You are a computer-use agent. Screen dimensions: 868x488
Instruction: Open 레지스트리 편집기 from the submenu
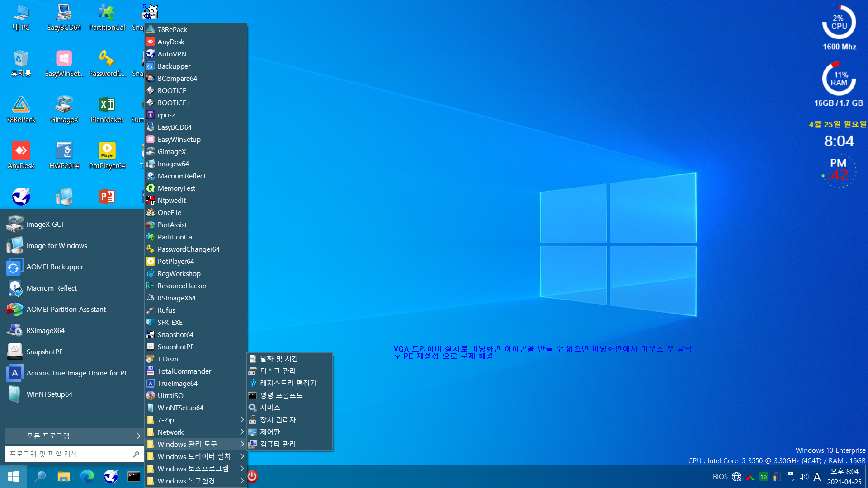tap(290, 383)
